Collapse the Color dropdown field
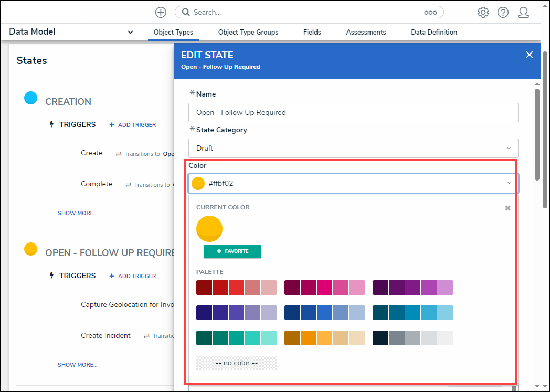 click(x=509, y=183)
